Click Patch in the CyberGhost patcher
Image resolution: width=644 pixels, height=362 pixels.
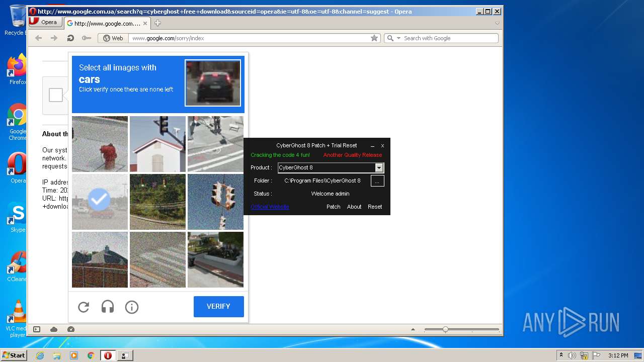pos(334,207)
